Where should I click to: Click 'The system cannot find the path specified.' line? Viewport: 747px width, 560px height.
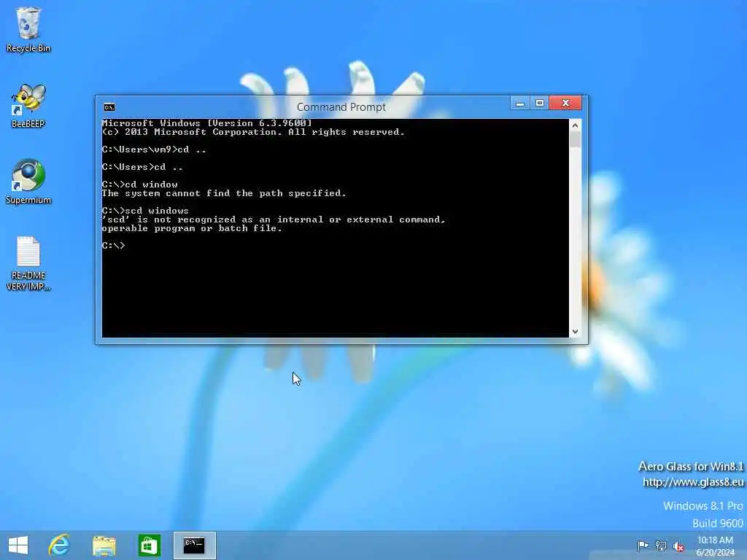click(x=224, y=193)
